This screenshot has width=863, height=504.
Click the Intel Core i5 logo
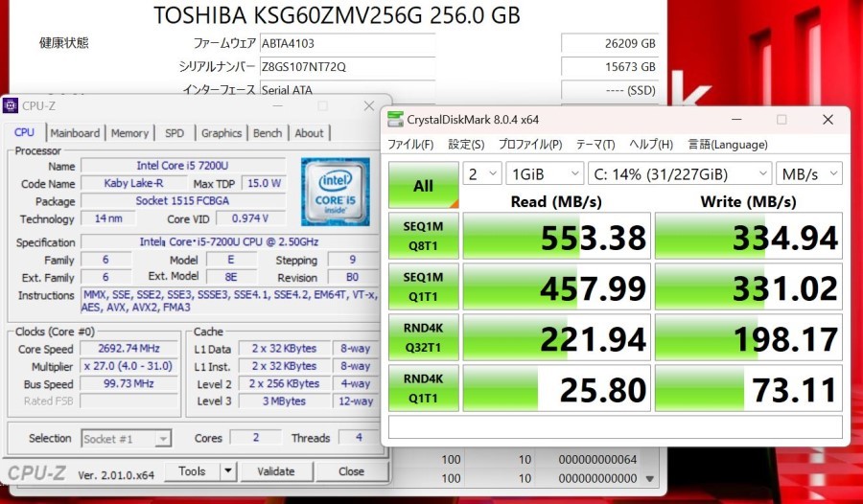[x=336, y=192]
